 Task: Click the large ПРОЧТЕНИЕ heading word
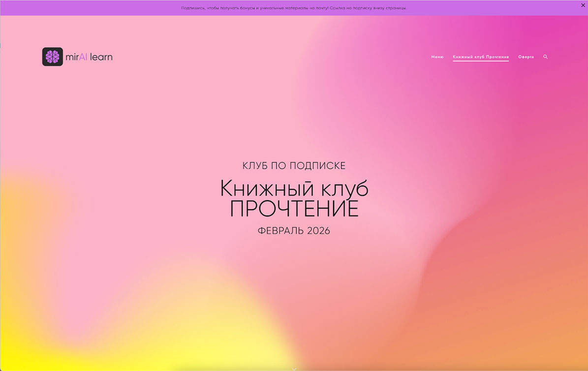pos(294,210)
